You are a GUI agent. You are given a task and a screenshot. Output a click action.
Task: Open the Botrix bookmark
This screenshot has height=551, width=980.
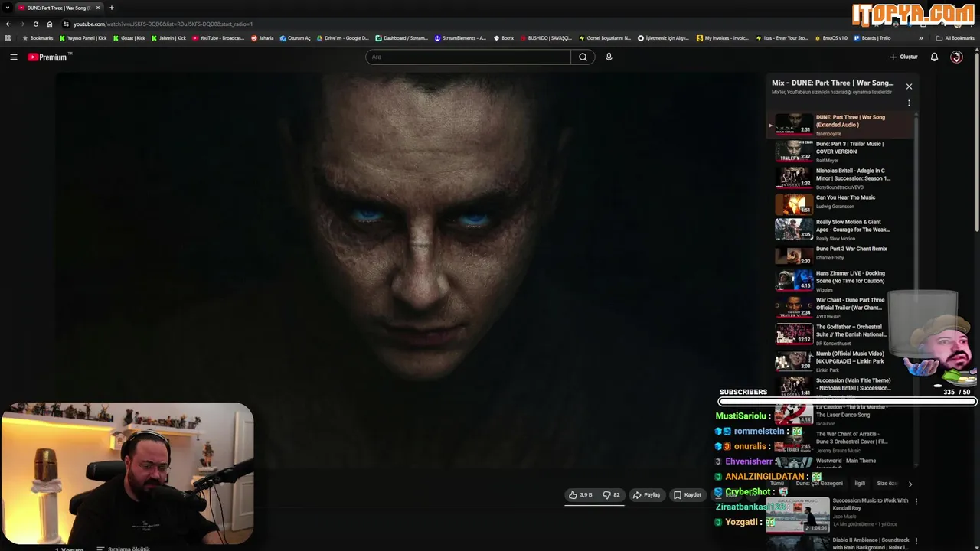(x=503, y=37)
